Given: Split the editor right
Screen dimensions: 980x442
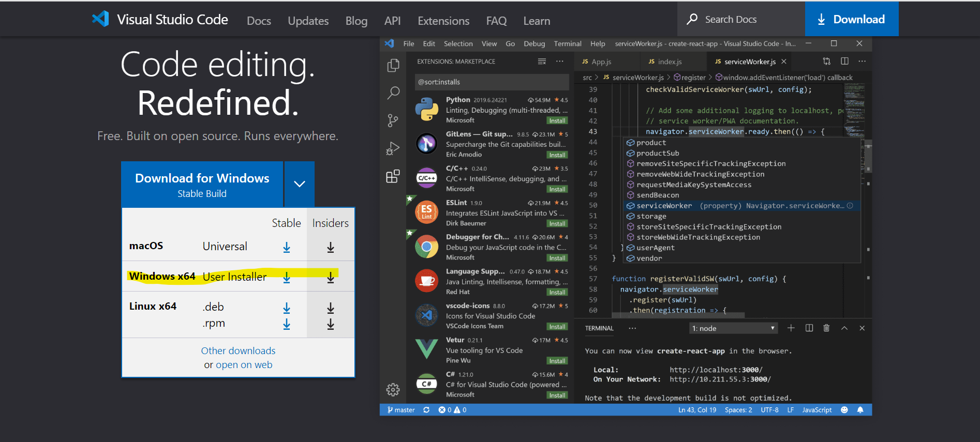Looking at the screenshot, I should coord(844,61).
